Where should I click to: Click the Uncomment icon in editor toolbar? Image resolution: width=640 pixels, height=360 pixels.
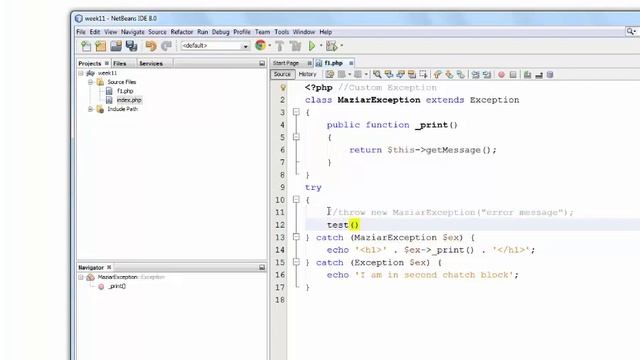(x=539, y=74)
